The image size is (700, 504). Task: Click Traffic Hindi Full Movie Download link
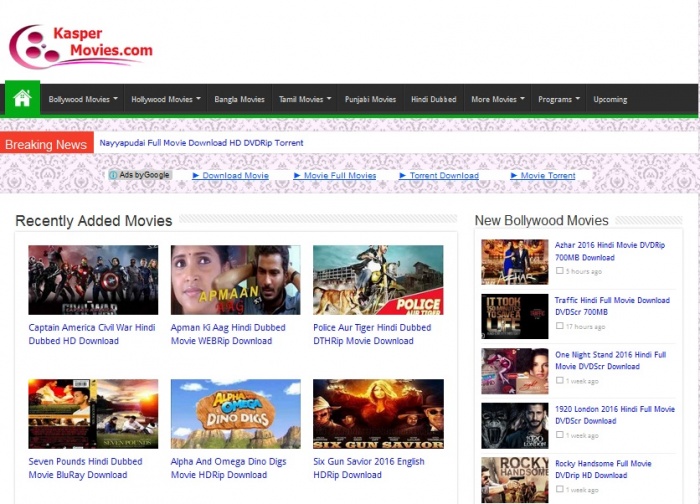[x=612, y=306]
